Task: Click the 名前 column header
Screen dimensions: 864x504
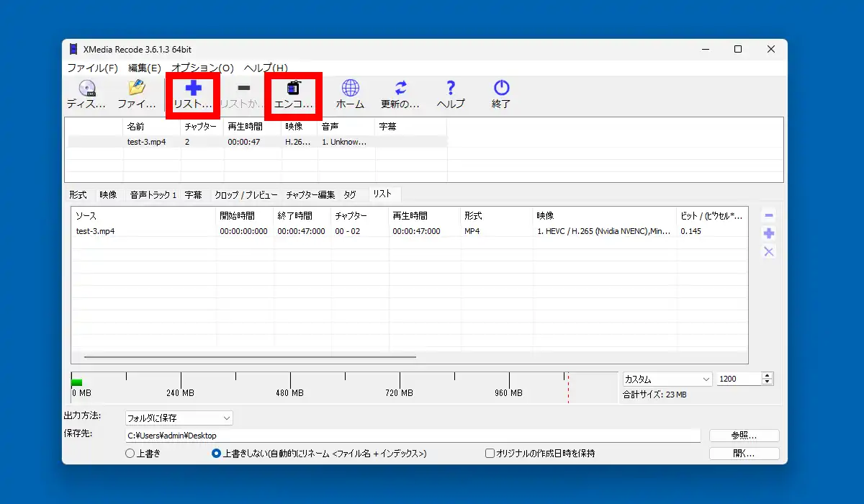Action: pos(152,126)
